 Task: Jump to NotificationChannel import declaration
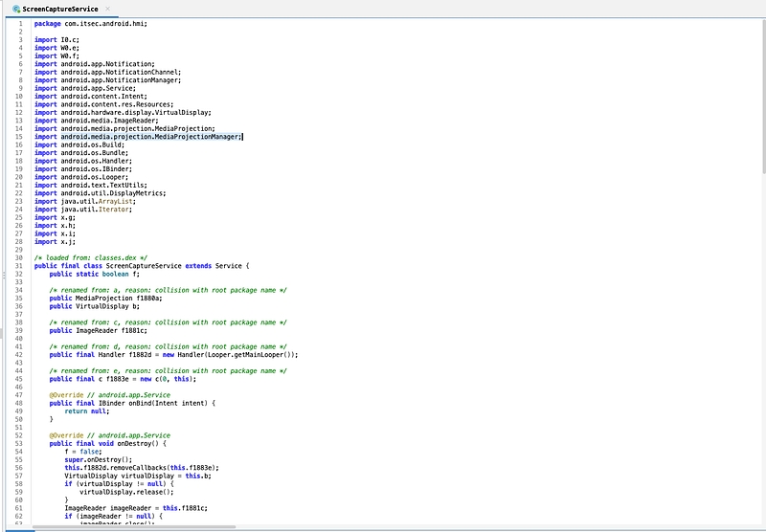[x=140, y=72]
